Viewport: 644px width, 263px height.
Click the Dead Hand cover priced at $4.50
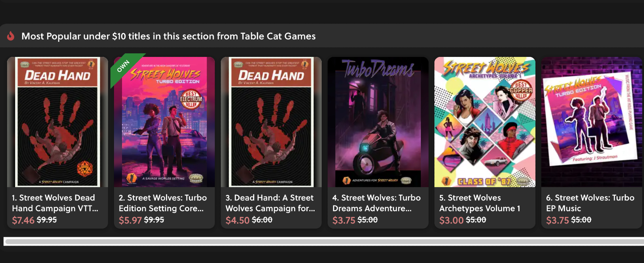click(x=271, y=122)
